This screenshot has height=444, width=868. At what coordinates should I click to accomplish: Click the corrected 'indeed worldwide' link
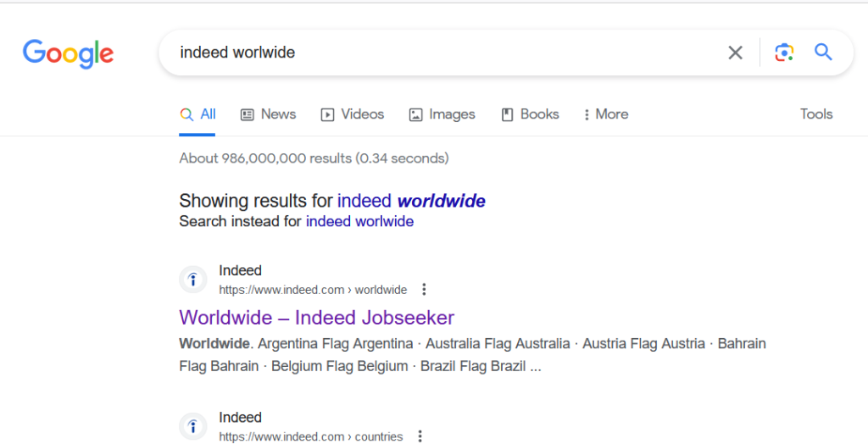pos(411,201)
